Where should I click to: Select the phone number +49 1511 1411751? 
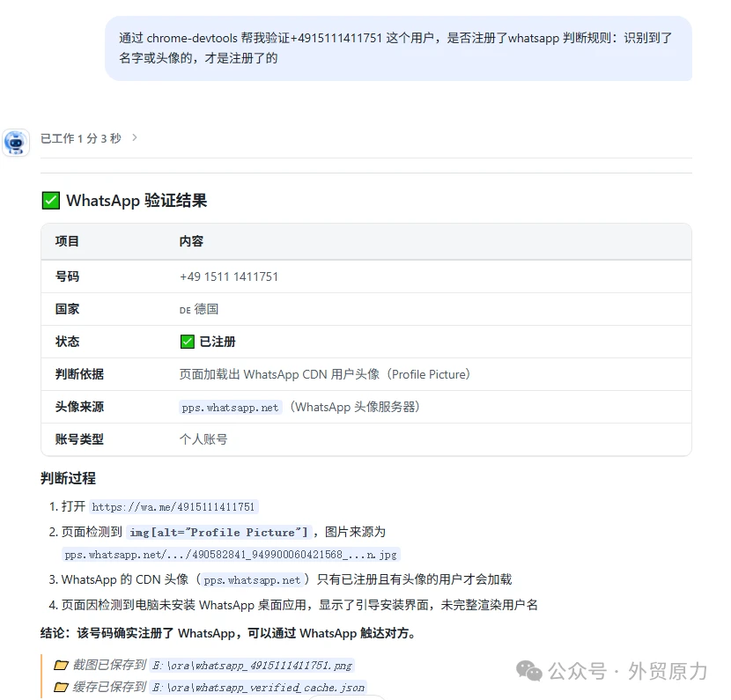(229, 276)
